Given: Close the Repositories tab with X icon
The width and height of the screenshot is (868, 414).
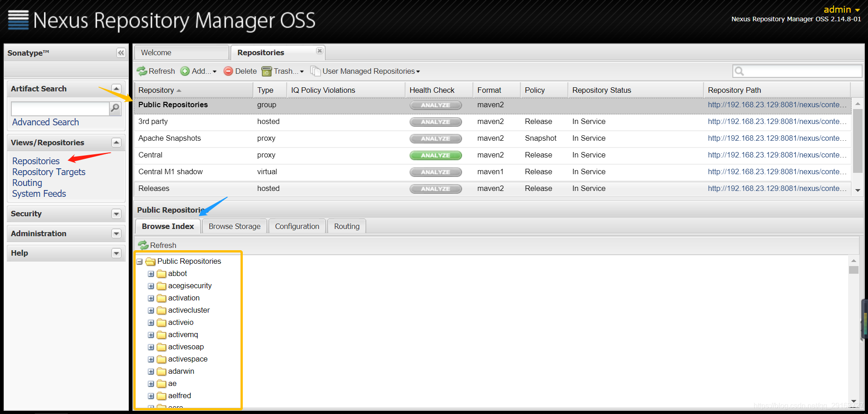Looking at the screenshot, I should click(320, 51).
